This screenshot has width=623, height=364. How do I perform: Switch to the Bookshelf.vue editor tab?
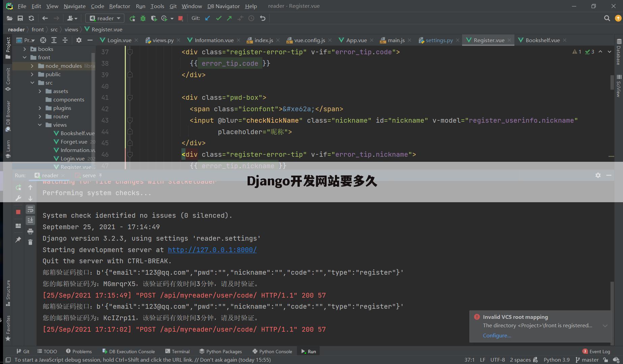(x=542, y=40)
